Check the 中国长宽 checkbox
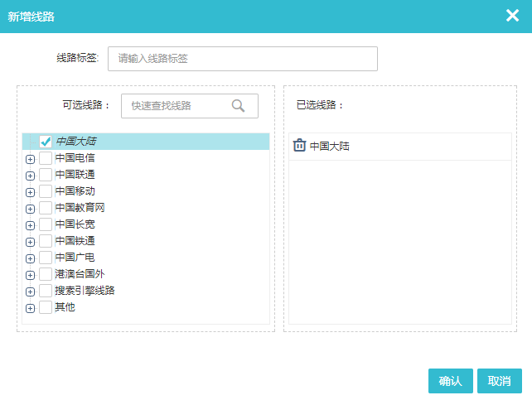 pyautogui.click(x=46, y=224)
